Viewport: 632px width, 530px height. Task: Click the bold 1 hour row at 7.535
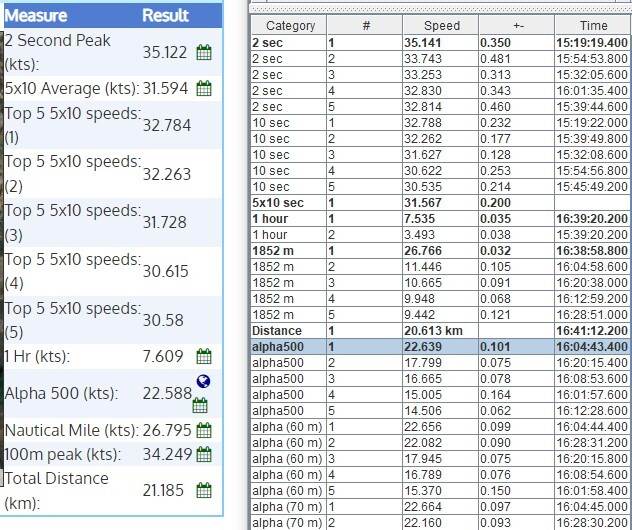tap(441, 219)
